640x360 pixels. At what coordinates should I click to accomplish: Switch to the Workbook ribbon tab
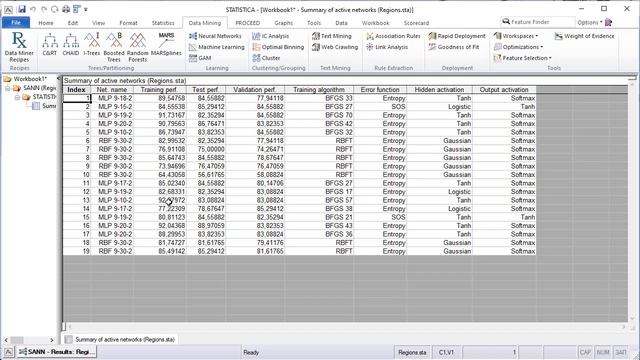[375, 23]
